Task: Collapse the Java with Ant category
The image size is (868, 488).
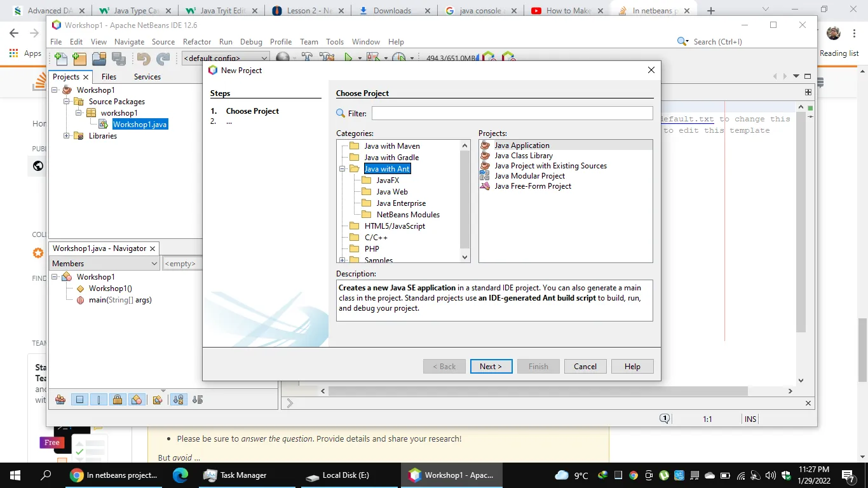Action: tap(342, 169)
